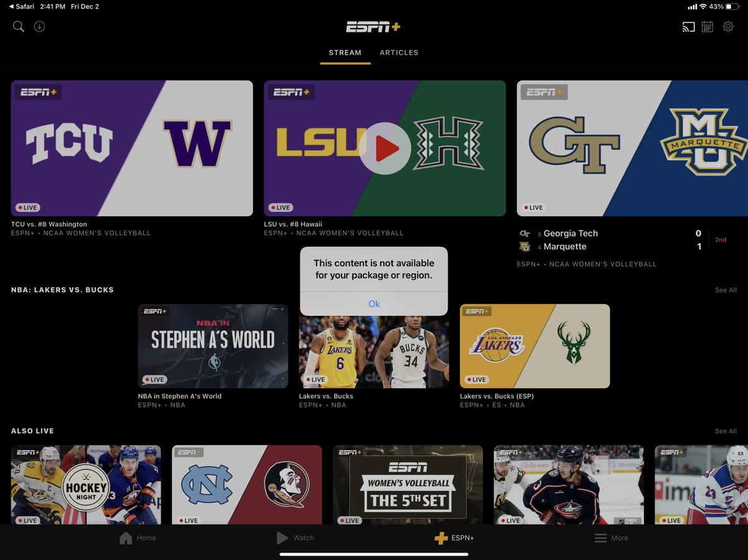The height and width of the screenshot is (560, 748).
Task: Open the Georgia Tech vs. Marquette thumbnail
Action: 632,148
